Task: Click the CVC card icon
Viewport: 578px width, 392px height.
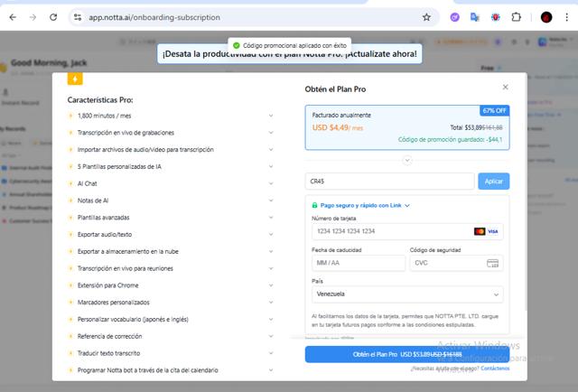Action: (x=493, y=263)
